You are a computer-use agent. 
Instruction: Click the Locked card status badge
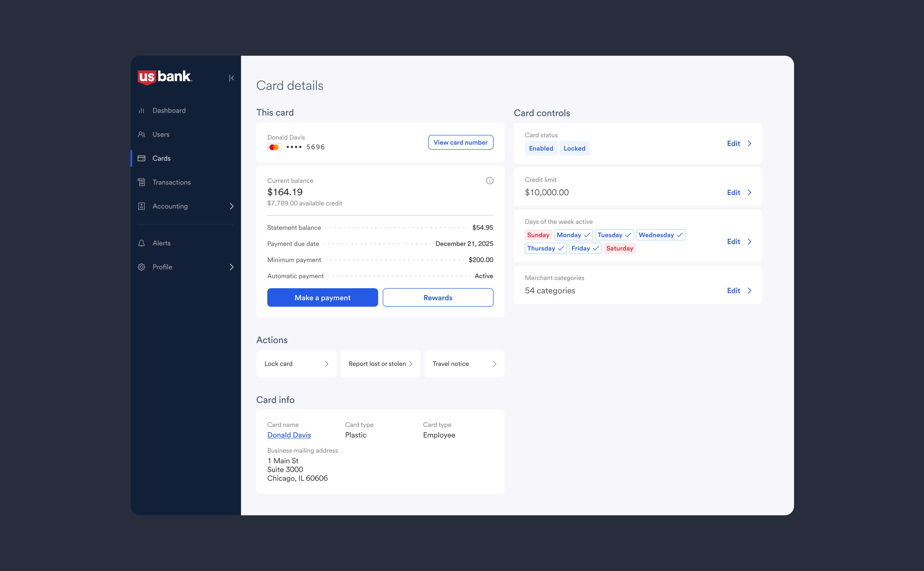[574, 149]
